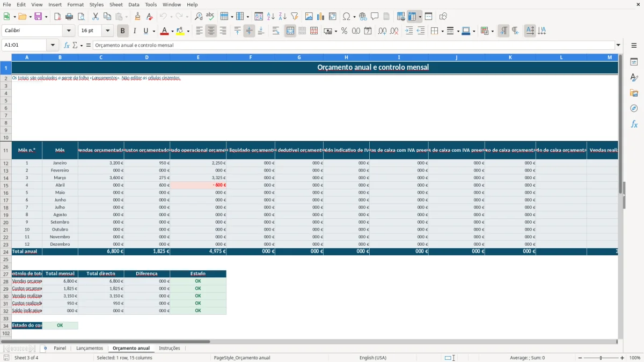Image resolution: width=644 pixels, height=362 pixels.
Task: Expand the formula bar
Action: tap(618, 45)
